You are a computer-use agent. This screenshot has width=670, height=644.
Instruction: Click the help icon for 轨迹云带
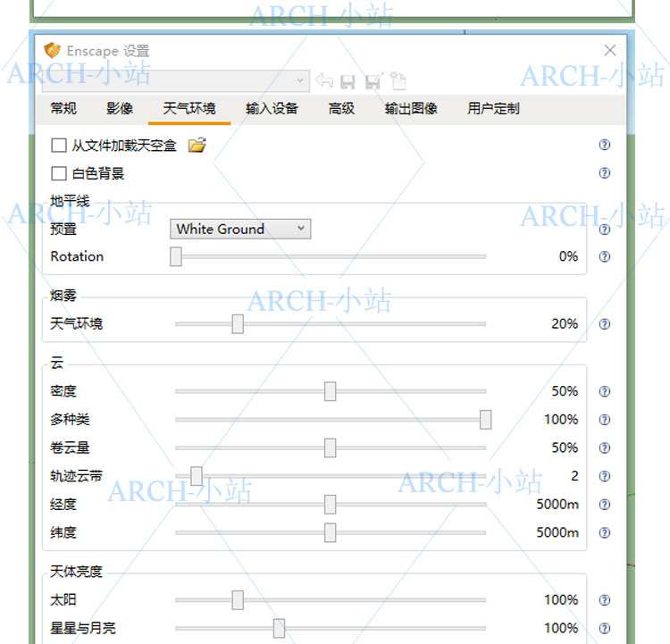605,476
